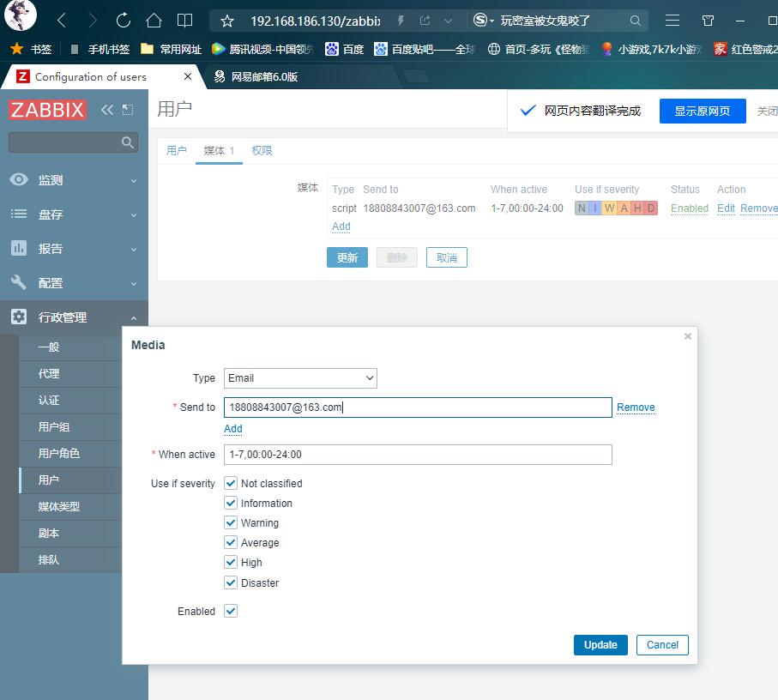This screenshot has width=778, height=700.
Task: Open 百度 bookmark
Action: [x=344, y=49]
